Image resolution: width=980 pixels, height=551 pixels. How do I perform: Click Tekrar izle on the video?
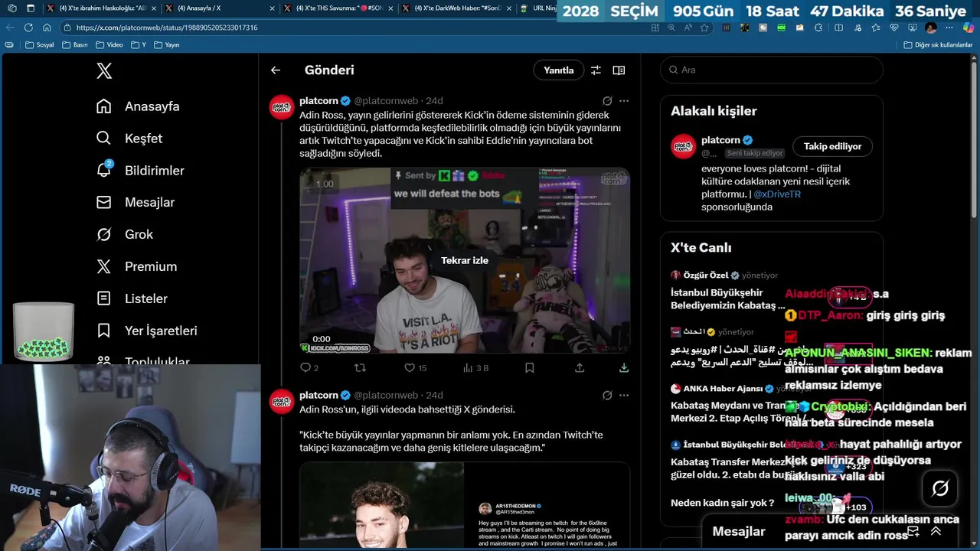pyautogui.click(x=464, y=260)
